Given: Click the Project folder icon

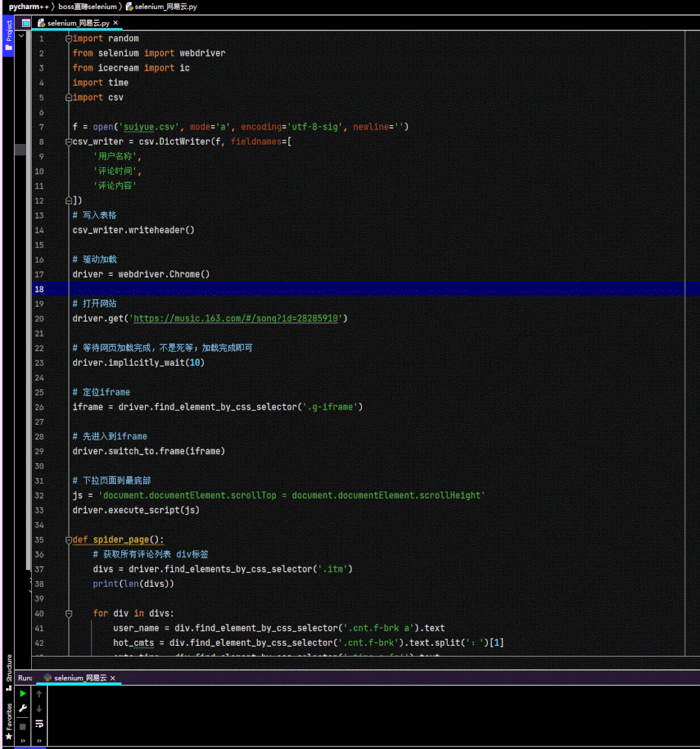Looking at the screenshot, I should click(x=8, y=47).
